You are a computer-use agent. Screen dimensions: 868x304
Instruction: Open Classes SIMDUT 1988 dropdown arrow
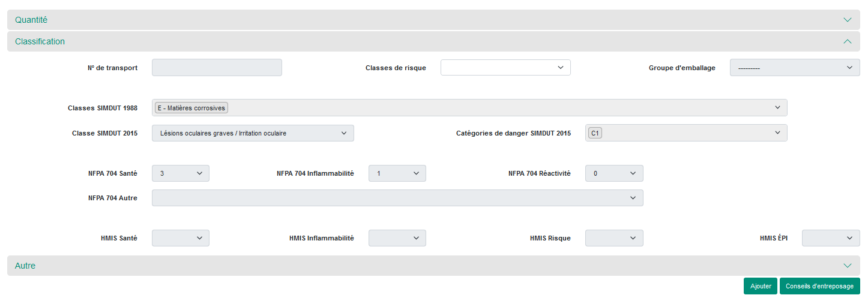777,108
